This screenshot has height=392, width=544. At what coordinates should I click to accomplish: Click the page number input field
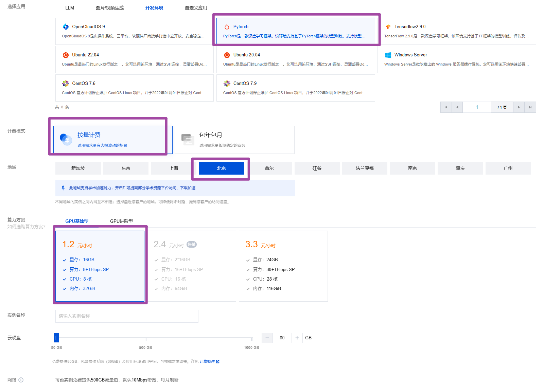point(477,107)
